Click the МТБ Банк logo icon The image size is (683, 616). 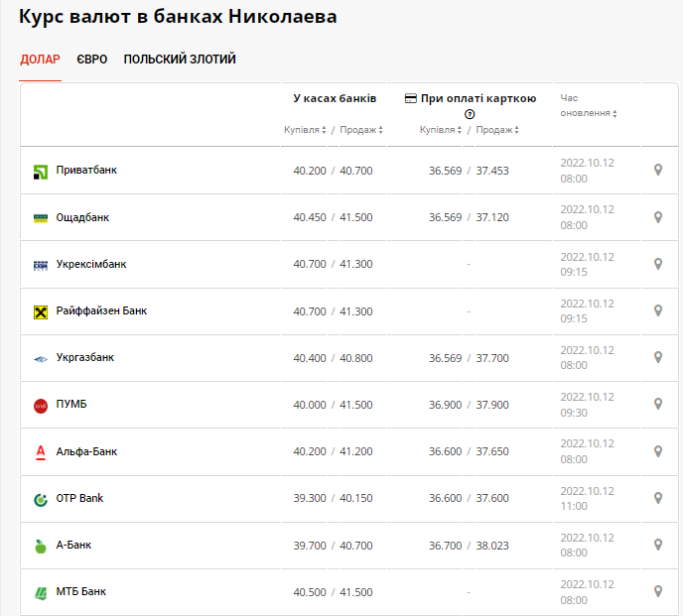41,593
